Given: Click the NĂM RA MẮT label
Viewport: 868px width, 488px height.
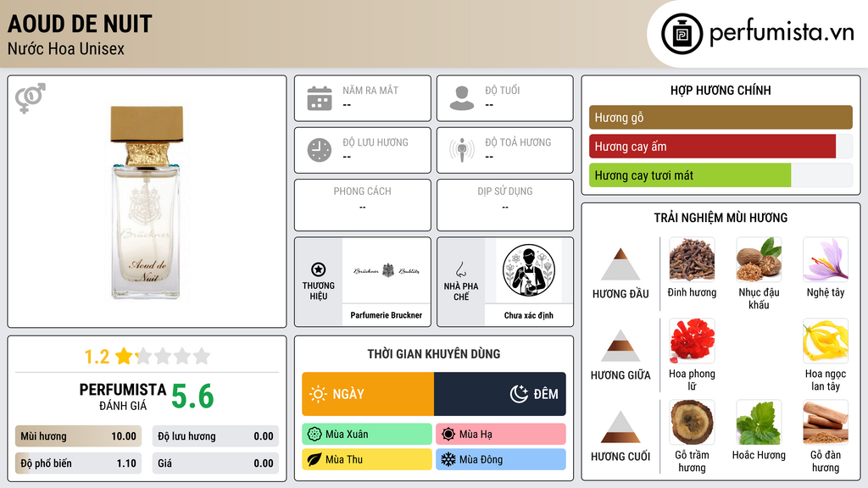Looking at the screenshot, I should click(370, 90).
